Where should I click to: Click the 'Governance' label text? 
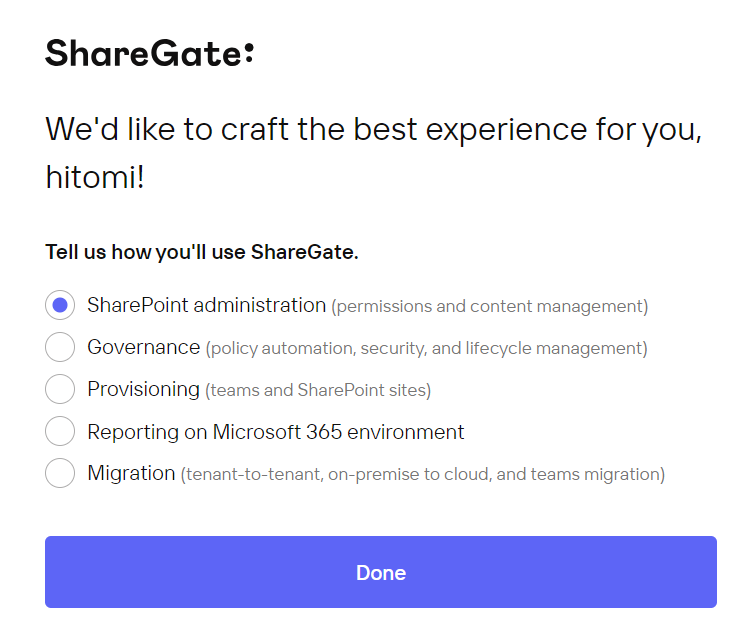[143, 348]
